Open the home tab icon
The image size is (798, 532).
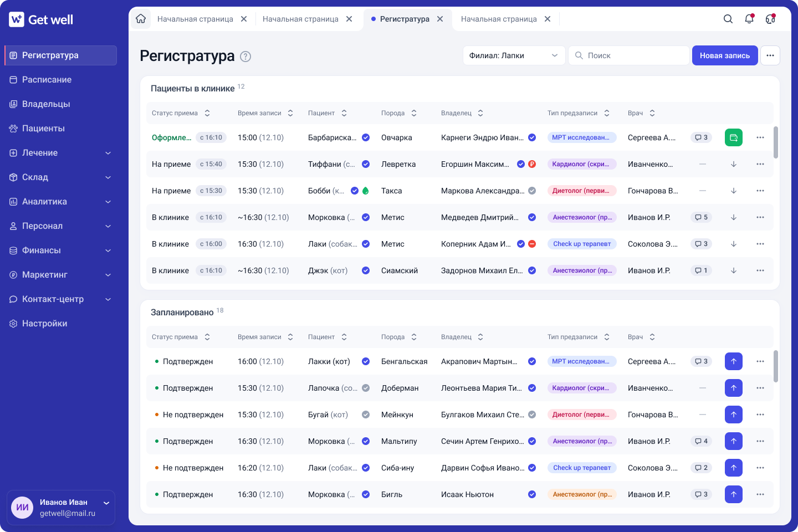pos(141,19)
